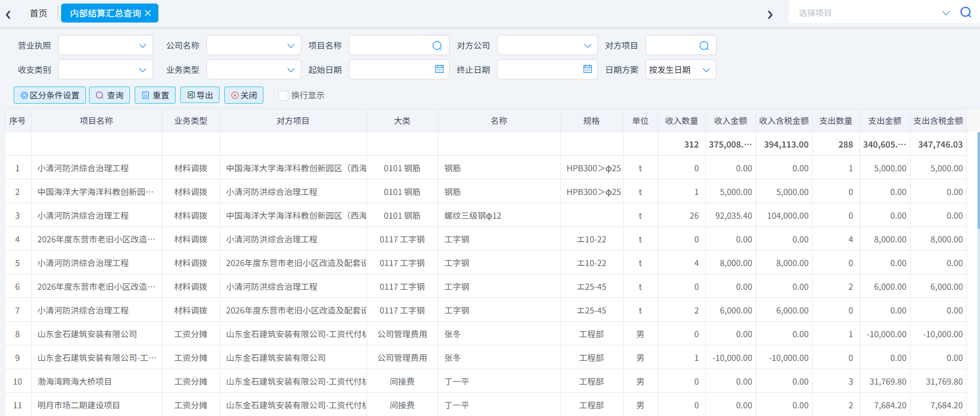Click row 3 name 螺纹三级钢φ12
This screenshot has height=416, width=980.
473,216
